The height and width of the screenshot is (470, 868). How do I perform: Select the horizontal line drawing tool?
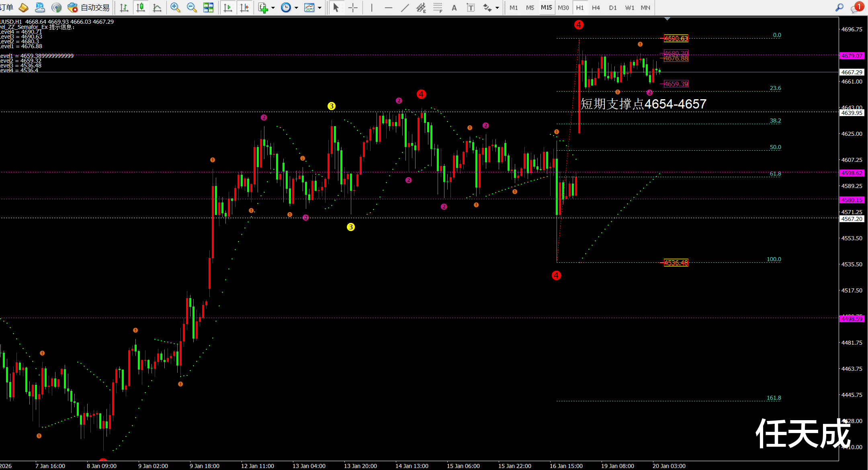pyautogui.click(x=388, y=7)
